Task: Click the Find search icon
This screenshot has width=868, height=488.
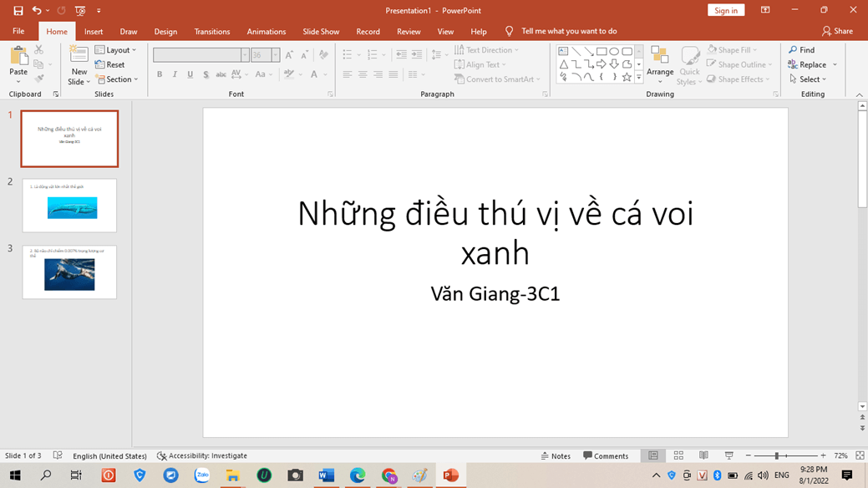Action: [801, 50]
